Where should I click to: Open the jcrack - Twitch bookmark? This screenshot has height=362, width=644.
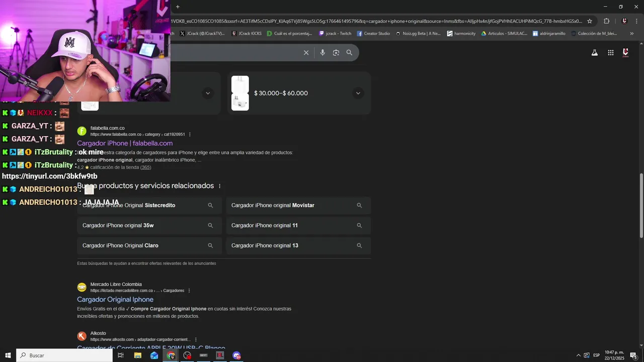(335, 34)
